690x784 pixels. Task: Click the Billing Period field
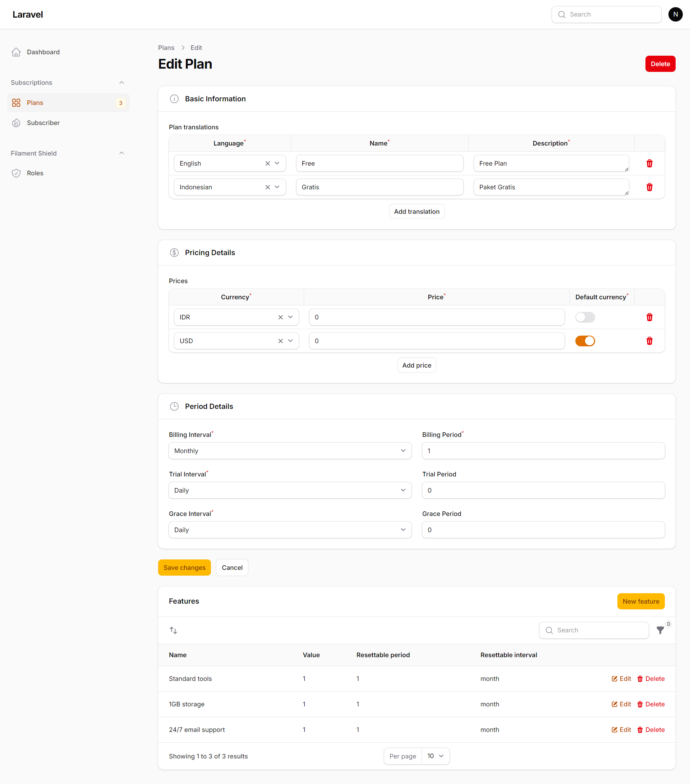[x=543, y=451]
